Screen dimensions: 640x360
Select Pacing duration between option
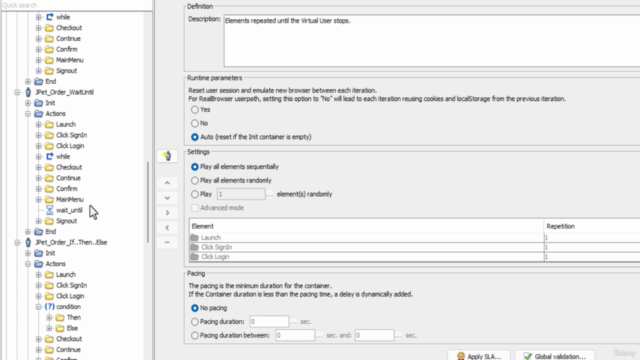coord(195,336)
